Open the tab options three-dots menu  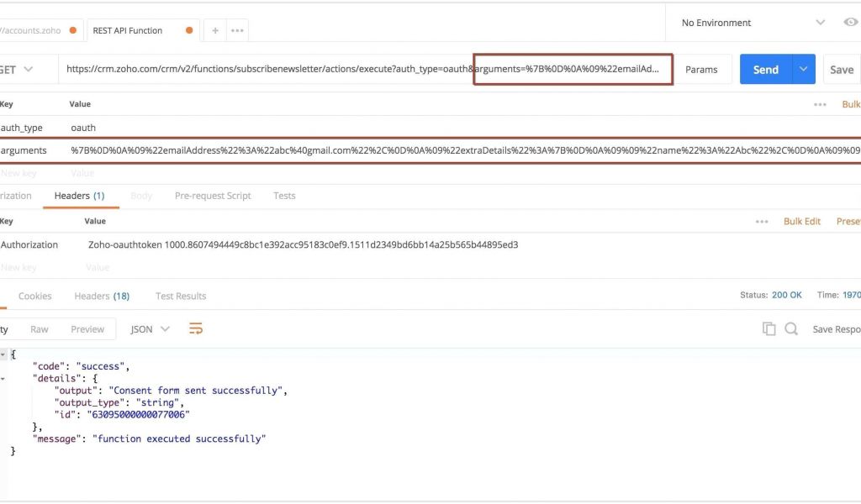tap(237, 30)
